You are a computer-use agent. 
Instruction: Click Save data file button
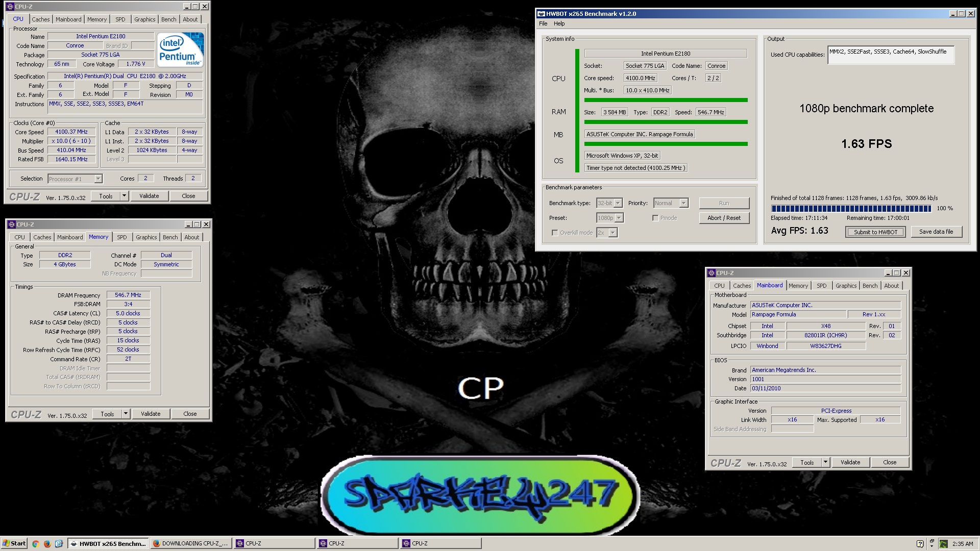936,232
